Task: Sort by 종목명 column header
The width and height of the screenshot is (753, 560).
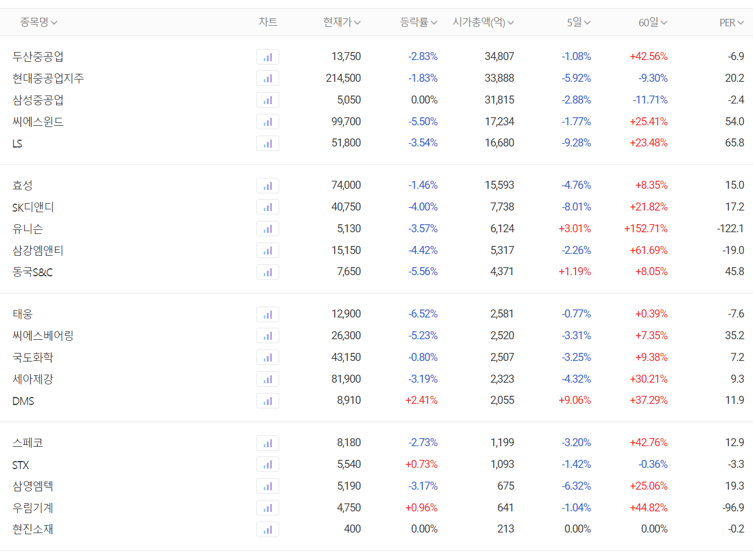Action: (39, 22)
